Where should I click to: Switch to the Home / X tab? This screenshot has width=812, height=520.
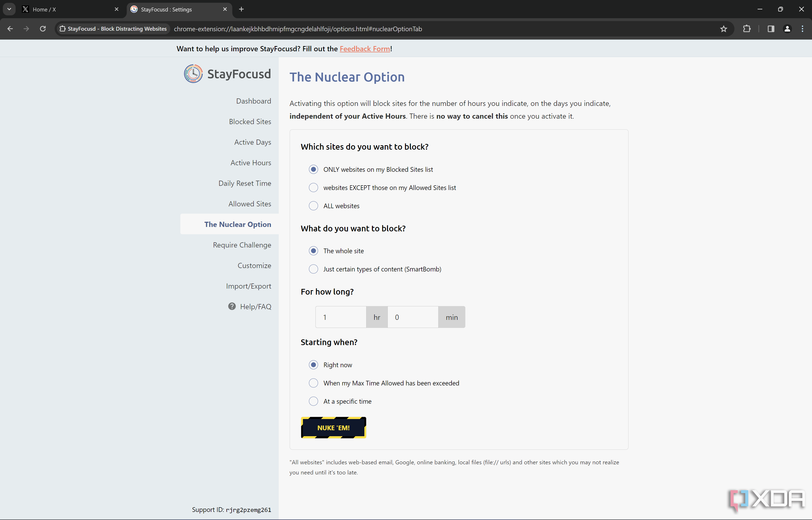tap(70, 9)
